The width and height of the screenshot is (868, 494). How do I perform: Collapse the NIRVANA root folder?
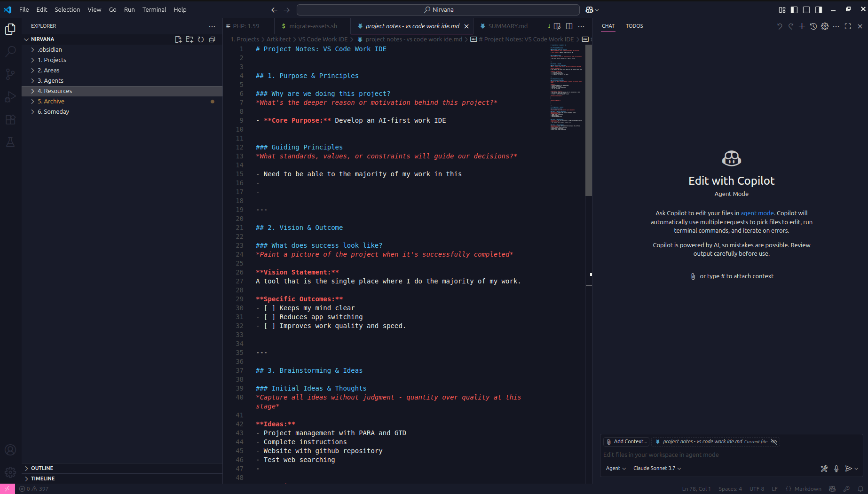[42, 39]
